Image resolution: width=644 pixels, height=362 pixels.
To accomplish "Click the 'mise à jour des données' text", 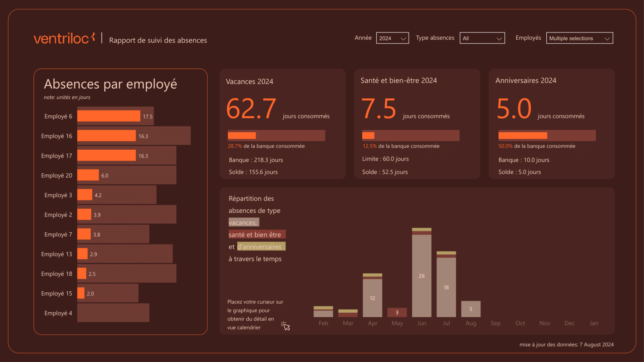I will pos(566,344).
